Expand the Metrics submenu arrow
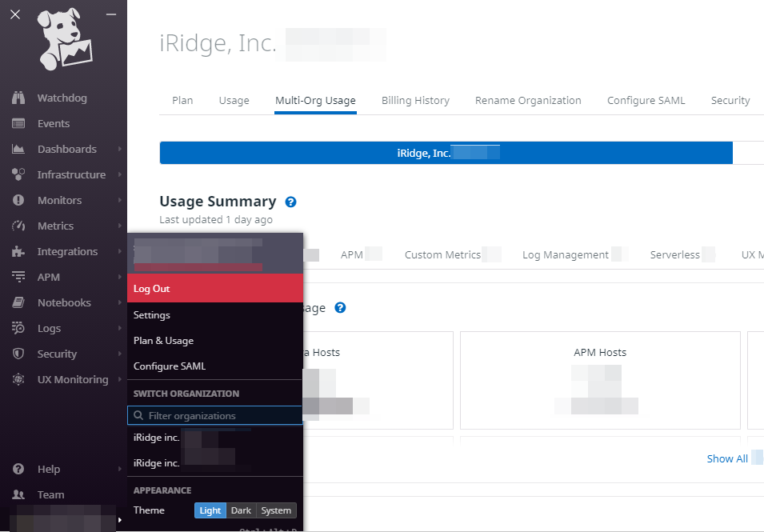The width and height of the screenshot is (764, 532). tap(119, 226)
